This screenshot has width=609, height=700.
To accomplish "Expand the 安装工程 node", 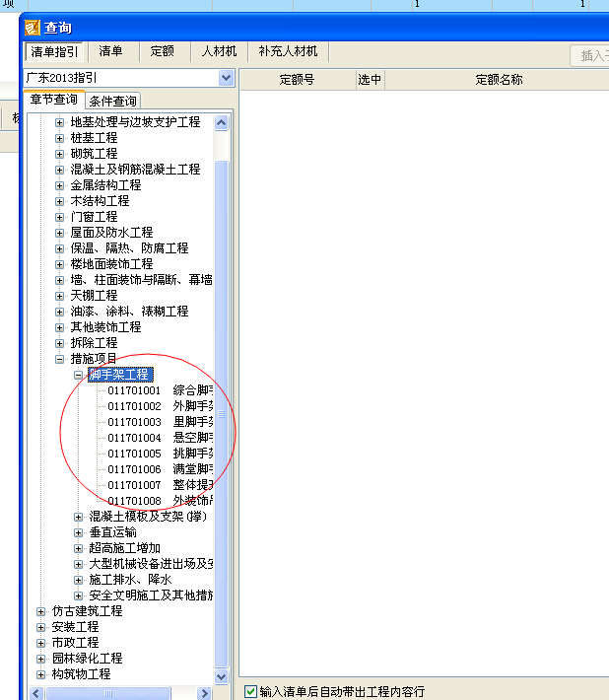I will (x=40, y=627).
